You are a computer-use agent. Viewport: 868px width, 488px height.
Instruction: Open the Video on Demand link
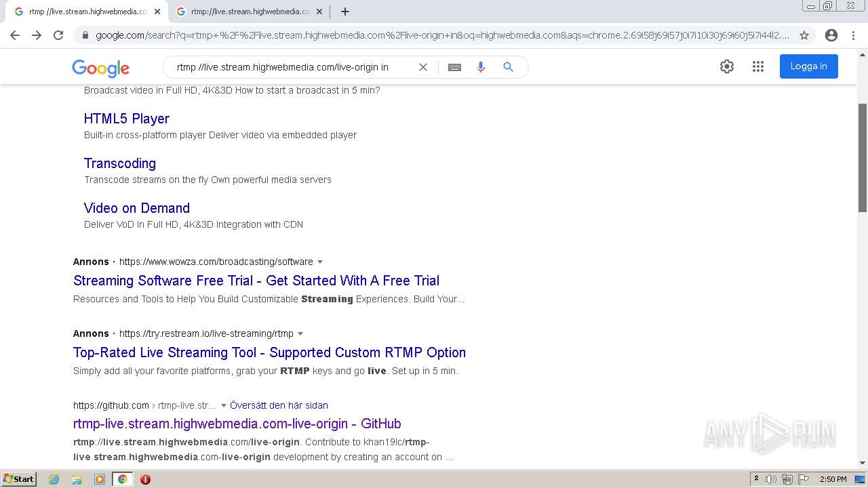point(137,208)
